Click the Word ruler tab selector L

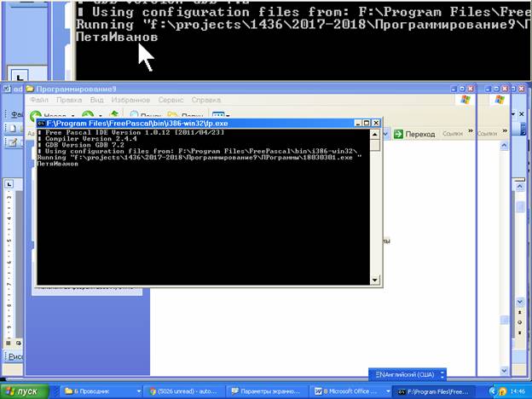coord(9,184)
